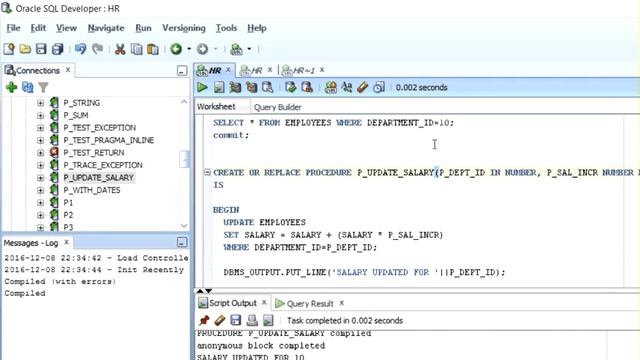Expand the P_UPDATE_SALARY node
The width and height of the screenshot is (640, 360).
tap(40, 178)
